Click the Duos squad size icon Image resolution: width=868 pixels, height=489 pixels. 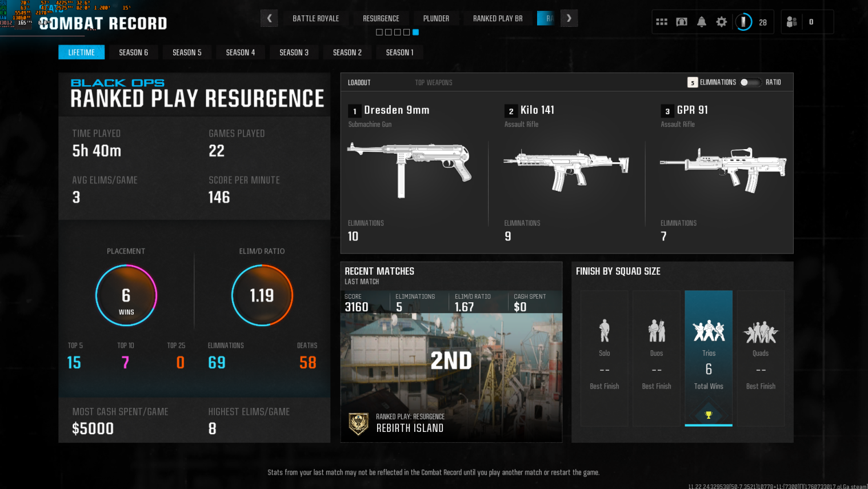pos(657,331)
